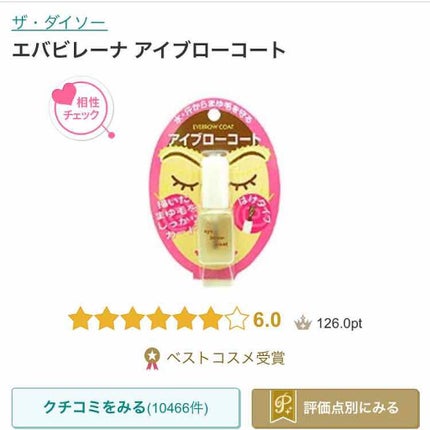Click the second gold rating star
This screenshot has width=430, height=430.
tap(107, 319)
